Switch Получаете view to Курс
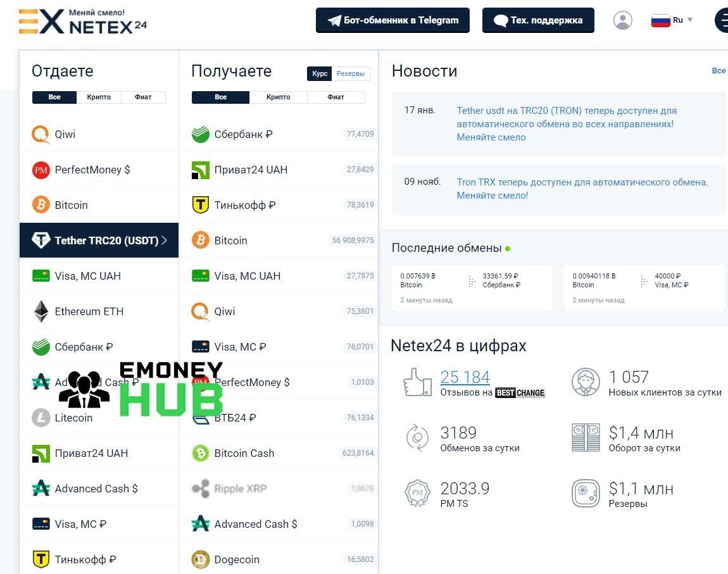 (320, 73)
